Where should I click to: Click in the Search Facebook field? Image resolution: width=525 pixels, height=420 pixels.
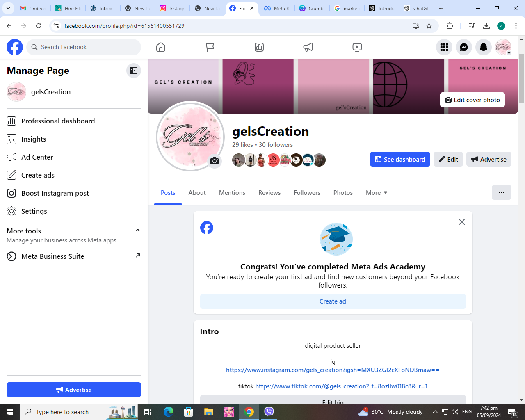click(84, 47)
